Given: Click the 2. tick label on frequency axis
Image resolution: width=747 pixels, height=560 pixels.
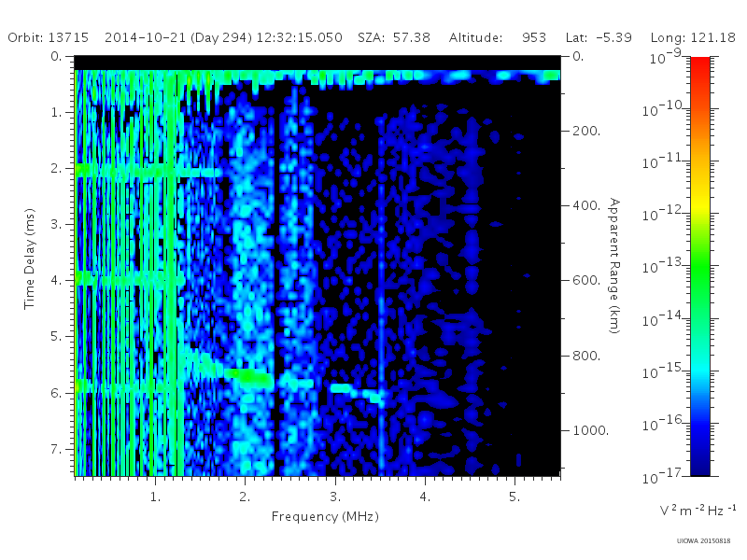Looking at the screenshot, I should [245, 497].
